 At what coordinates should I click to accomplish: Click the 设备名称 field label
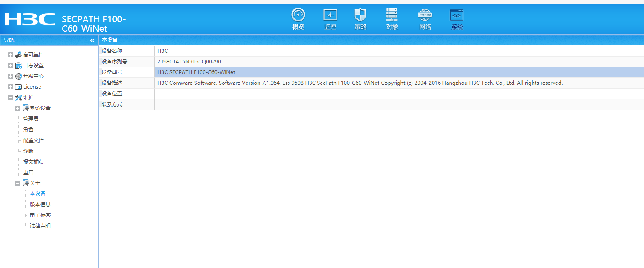(112, 51)
